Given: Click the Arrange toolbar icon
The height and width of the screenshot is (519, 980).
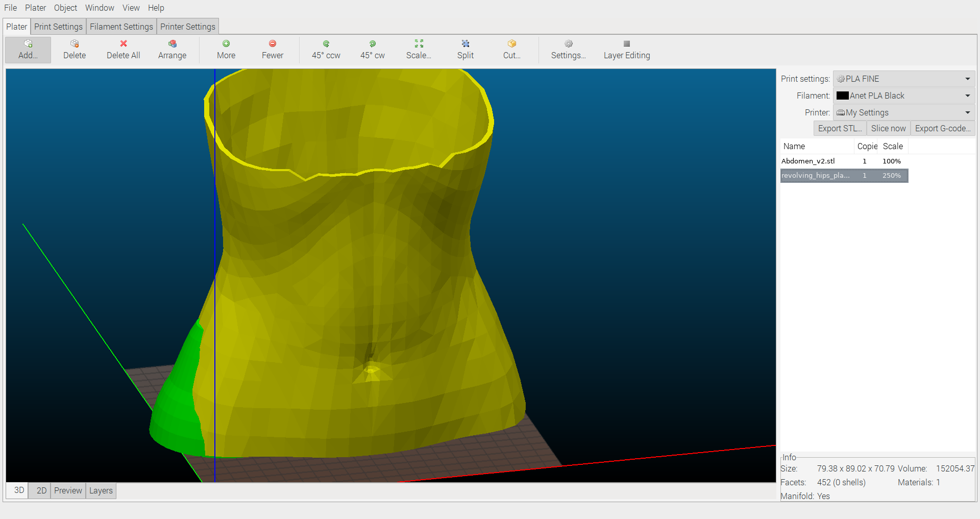Looking at the screenshot, I should 173,44.
